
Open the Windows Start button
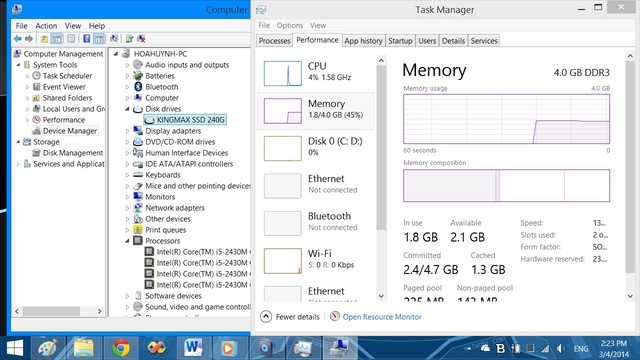coord(15,348)
